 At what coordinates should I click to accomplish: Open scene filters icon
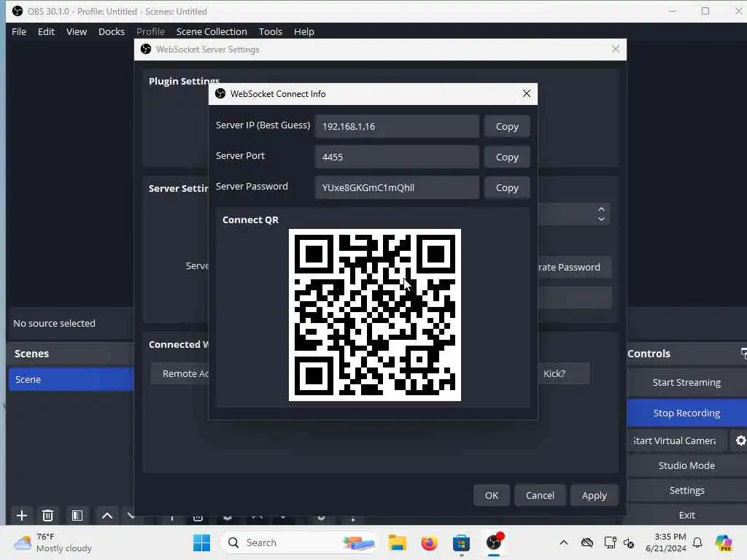(x=77, y=516)
